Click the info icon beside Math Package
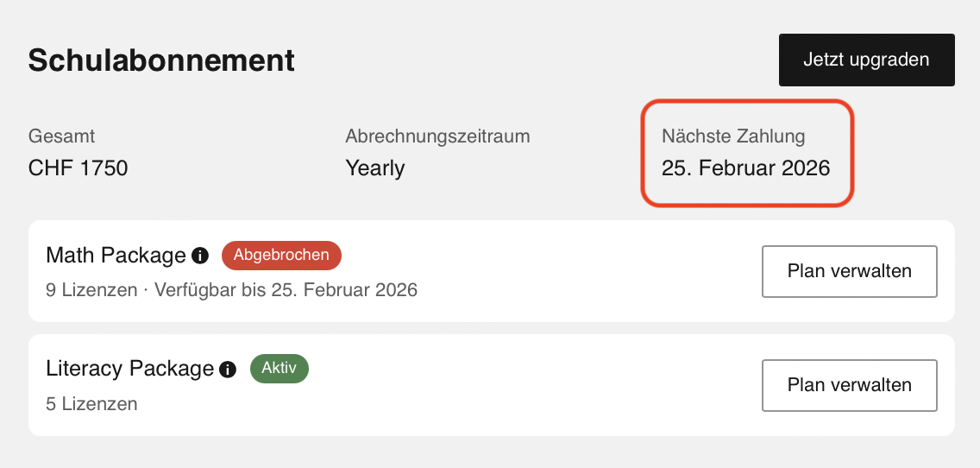 pyautogui.click(x=200, y=256)
